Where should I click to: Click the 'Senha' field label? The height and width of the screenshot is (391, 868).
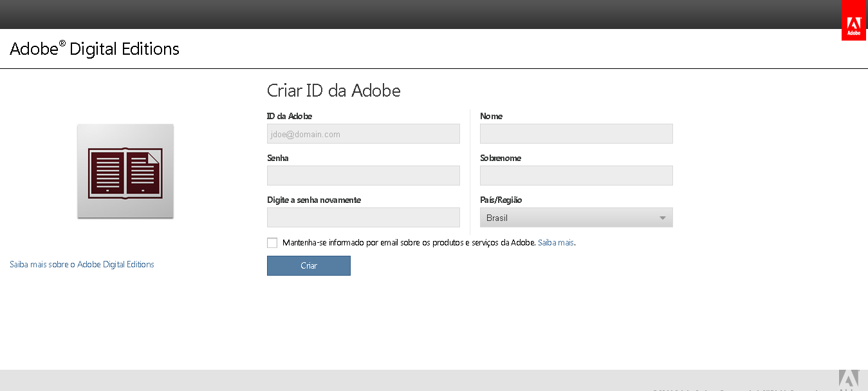click(278, 158)
